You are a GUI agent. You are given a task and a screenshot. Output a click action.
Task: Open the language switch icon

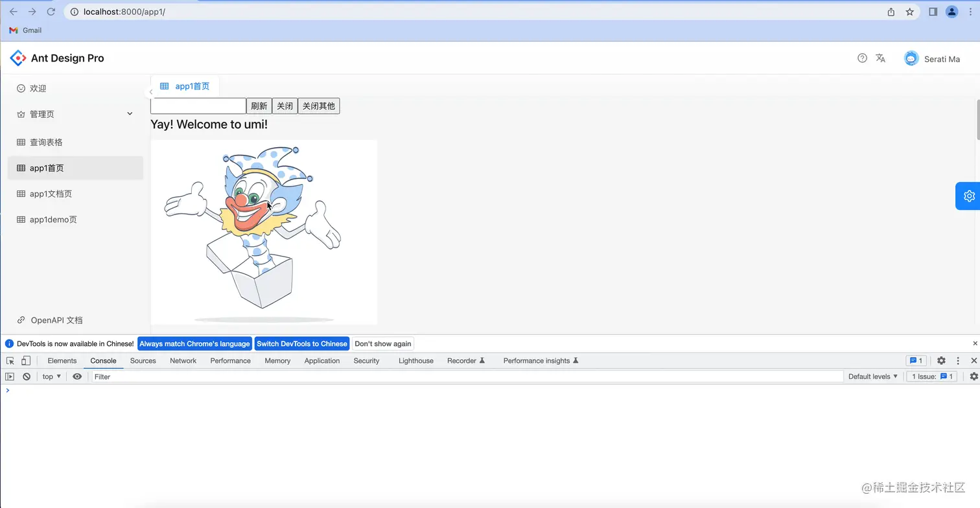coord(880,58)
